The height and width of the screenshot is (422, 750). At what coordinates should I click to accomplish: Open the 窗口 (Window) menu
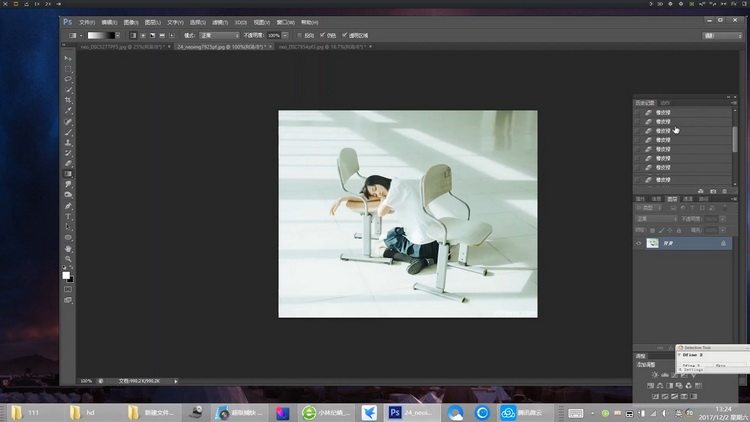coord(286,22)
